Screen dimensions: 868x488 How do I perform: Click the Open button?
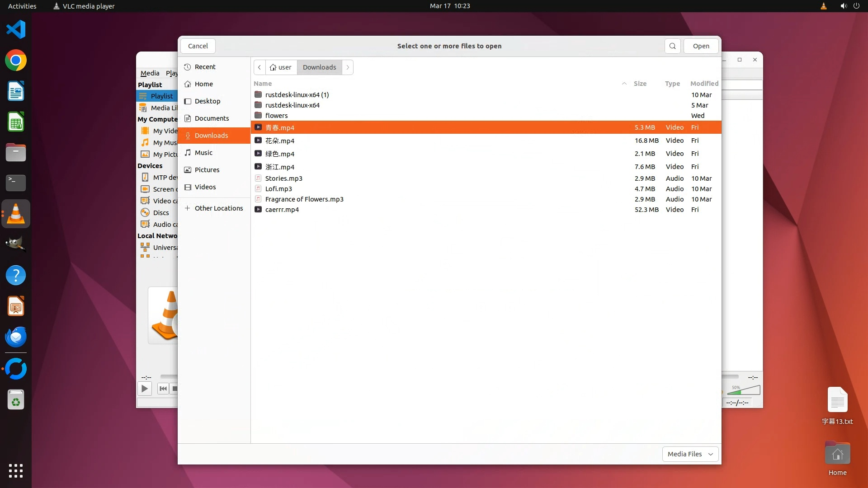(701, 46)
